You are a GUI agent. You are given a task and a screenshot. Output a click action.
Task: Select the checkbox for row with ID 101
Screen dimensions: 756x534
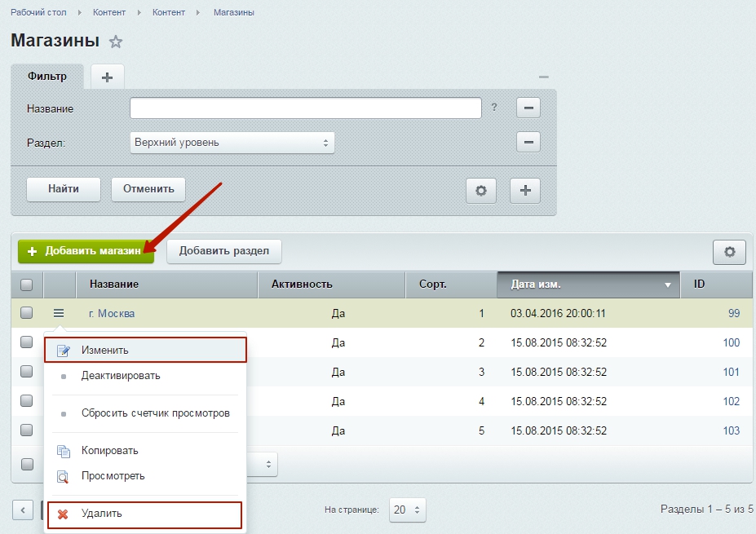coord(27,372)
